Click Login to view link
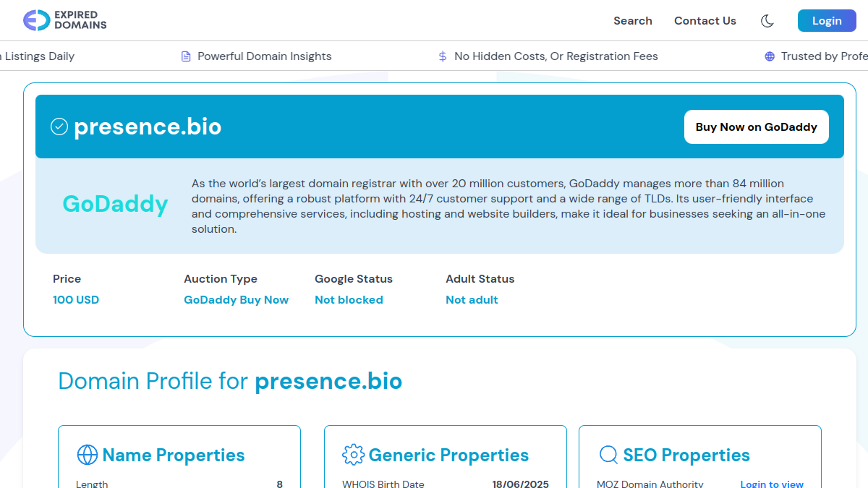This screenshot has height=488, width=868. [772, 484]
